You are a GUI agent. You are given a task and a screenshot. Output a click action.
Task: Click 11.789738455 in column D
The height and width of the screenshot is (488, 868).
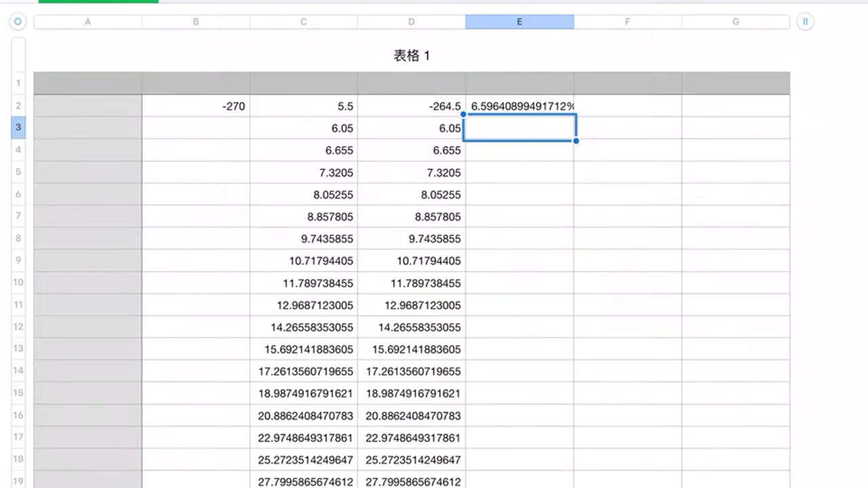(412, 283)
